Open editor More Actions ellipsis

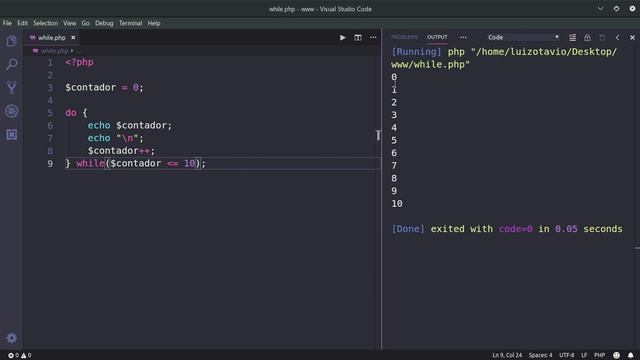pyautogui.click(x=373, y=38)
